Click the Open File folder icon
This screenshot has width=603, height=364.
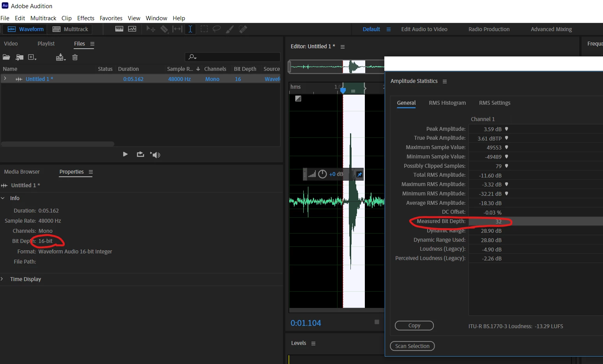(x=6, y=57)
